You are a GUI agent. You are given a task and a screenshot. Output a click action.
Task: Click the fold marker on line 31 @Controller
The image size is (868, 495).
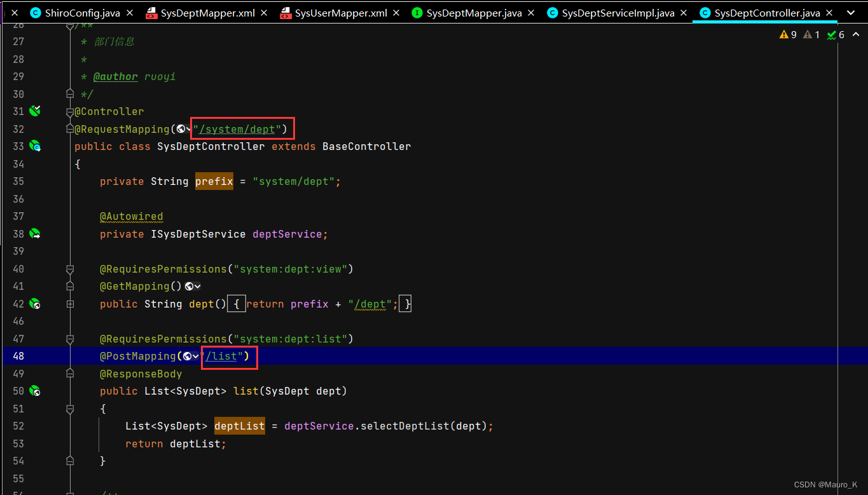pos(70,111)
